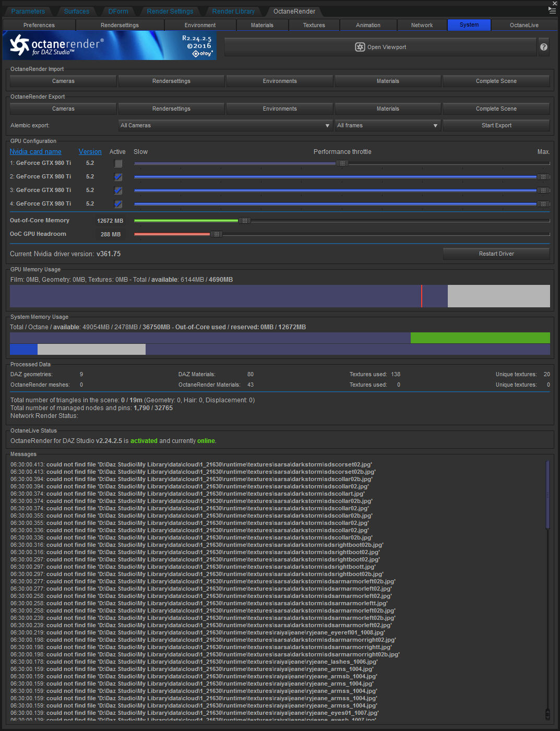
Task: Click the Start Export button
Action: 496,126
